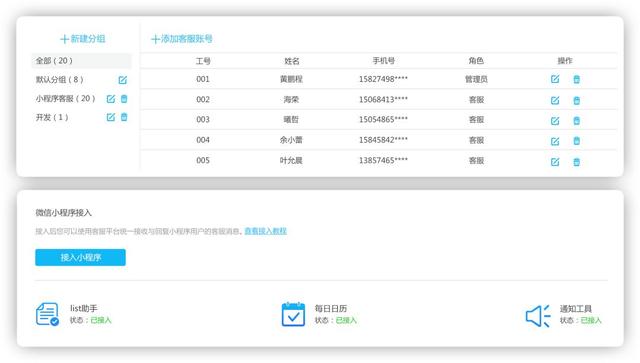Edit the 小程序客服 group
640x363 pixels.
111,99
